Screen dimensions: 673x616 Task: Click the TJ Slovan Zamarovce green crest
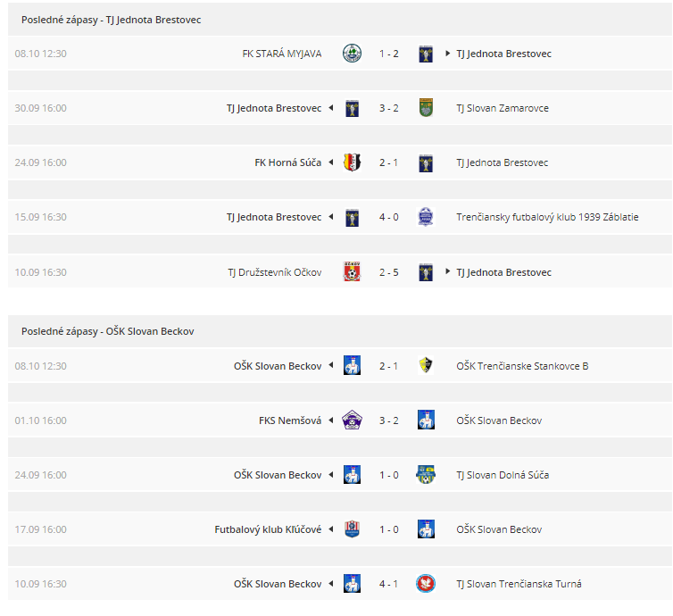(426, 108)
